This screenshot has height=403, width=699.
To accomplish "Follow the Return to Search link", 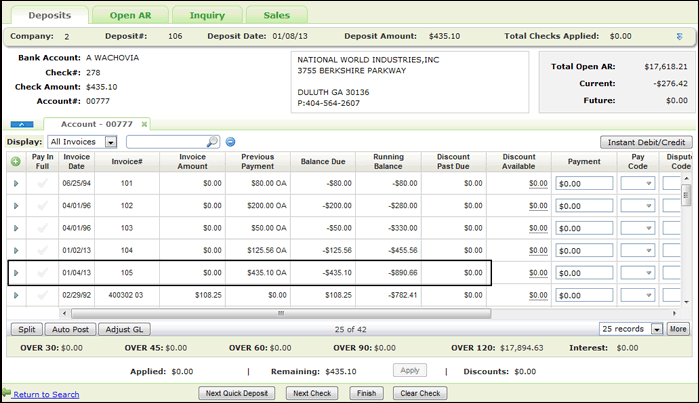I will point(46,395).
